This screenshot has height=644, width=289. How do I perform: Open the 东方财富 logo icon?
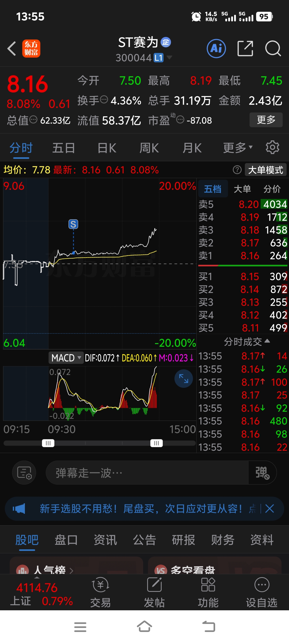[x=31, y=49]
